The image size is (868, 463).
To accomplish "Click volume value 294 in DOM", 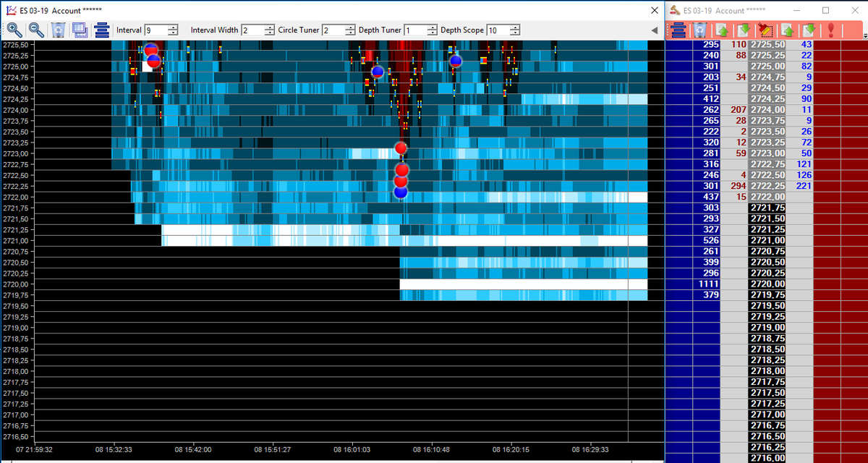I will (x=737, y=186).
